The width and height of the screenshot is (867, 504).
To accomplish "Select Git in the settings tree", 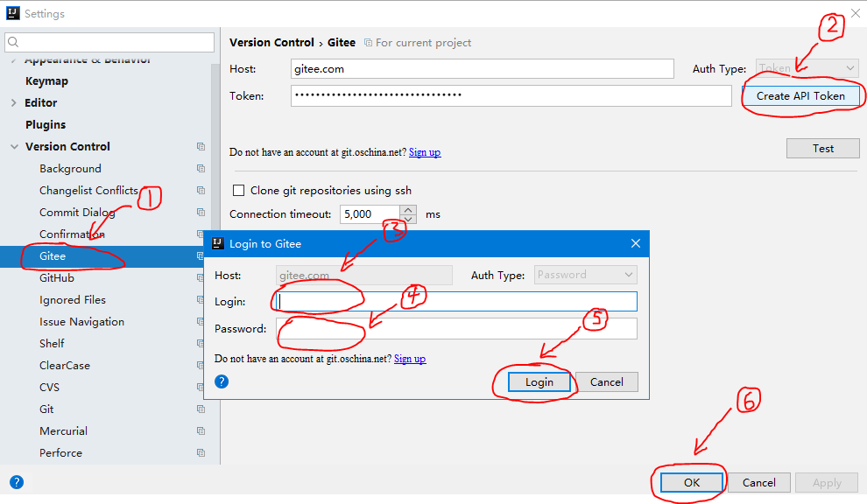I will [x=46, y=409].
